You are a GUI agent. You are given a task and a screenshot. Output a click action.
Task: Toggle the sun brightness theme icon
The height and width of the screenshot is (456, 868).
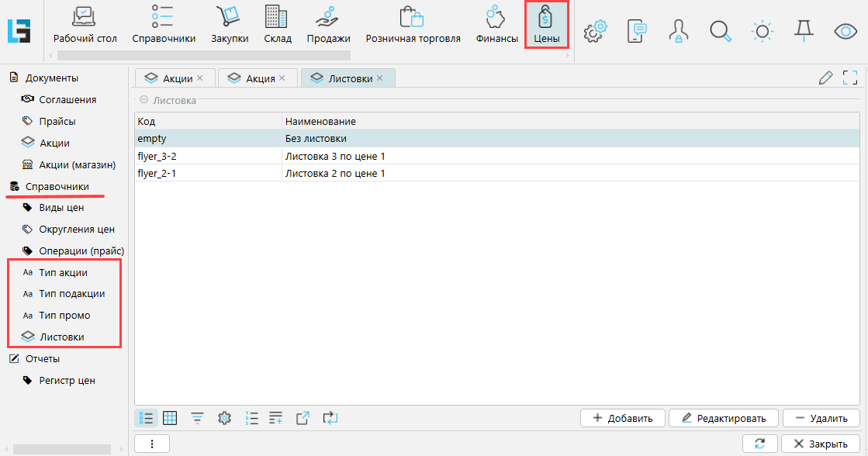[762, 31]
